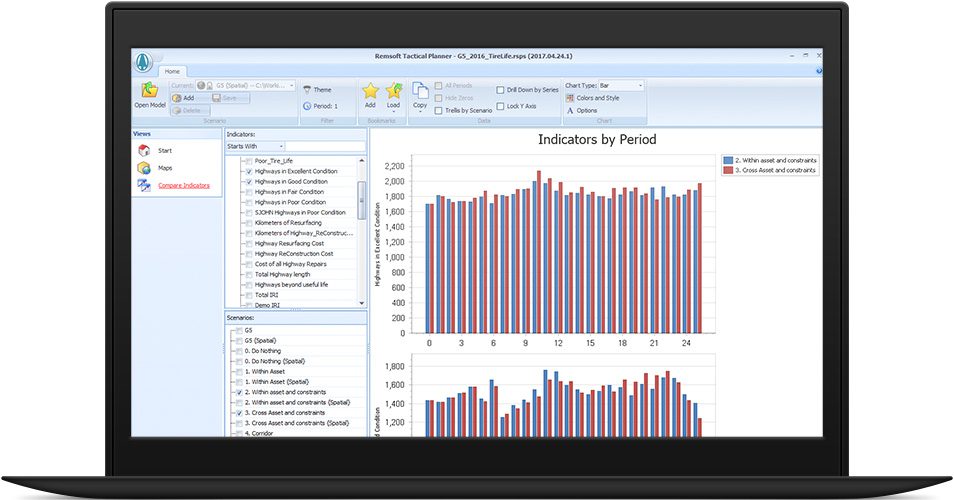Check the Poor_Tire_Life indicator

(249, 161)
